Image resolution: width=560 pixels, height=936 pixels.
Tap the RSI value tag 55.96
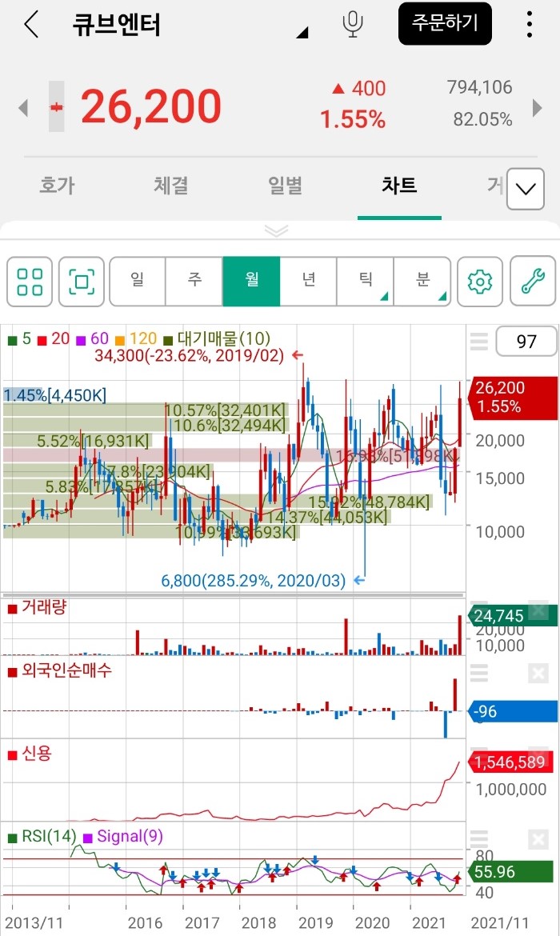[x=512, y=871]
